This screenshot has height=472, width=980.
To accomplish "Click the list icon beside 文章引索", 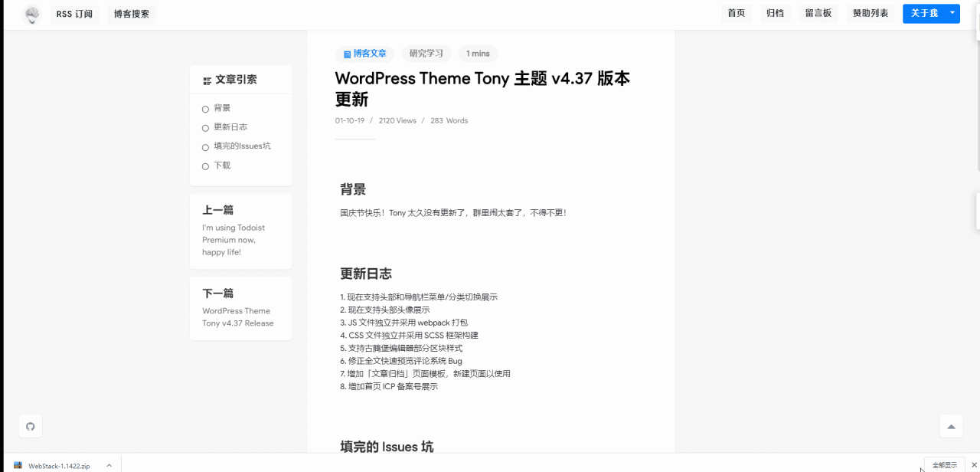I will pyautogui.click(x=206, y=79).
